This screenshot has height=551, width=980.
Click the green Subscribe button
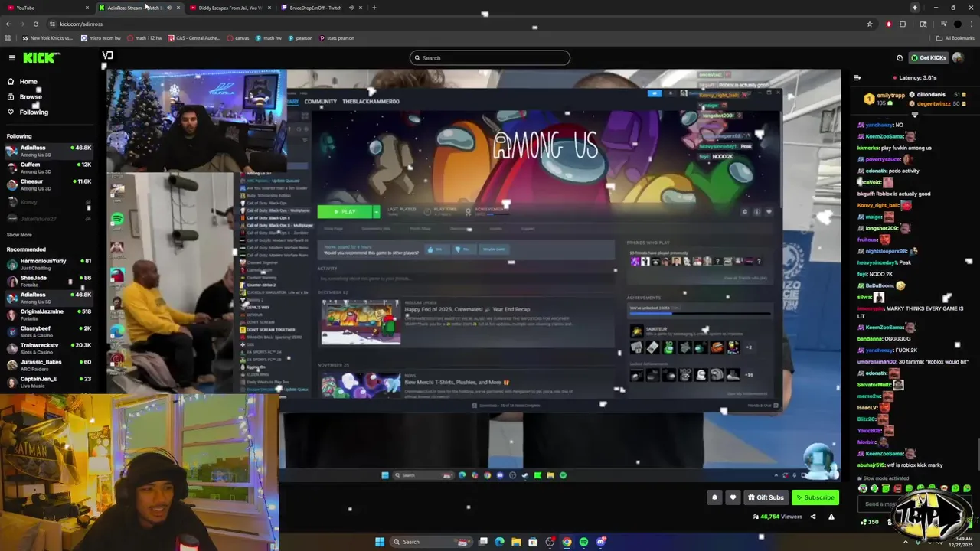pyautogui.click(x=815, y=497)
